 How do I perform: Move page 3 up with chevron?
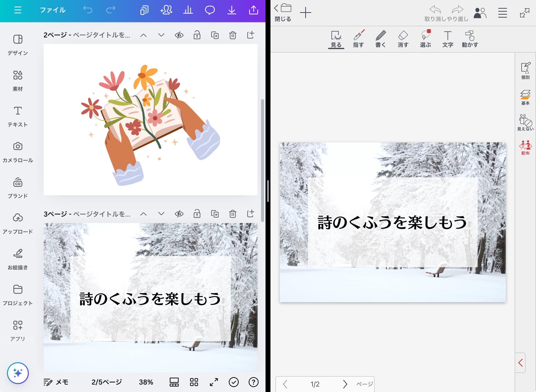[143, 214]
